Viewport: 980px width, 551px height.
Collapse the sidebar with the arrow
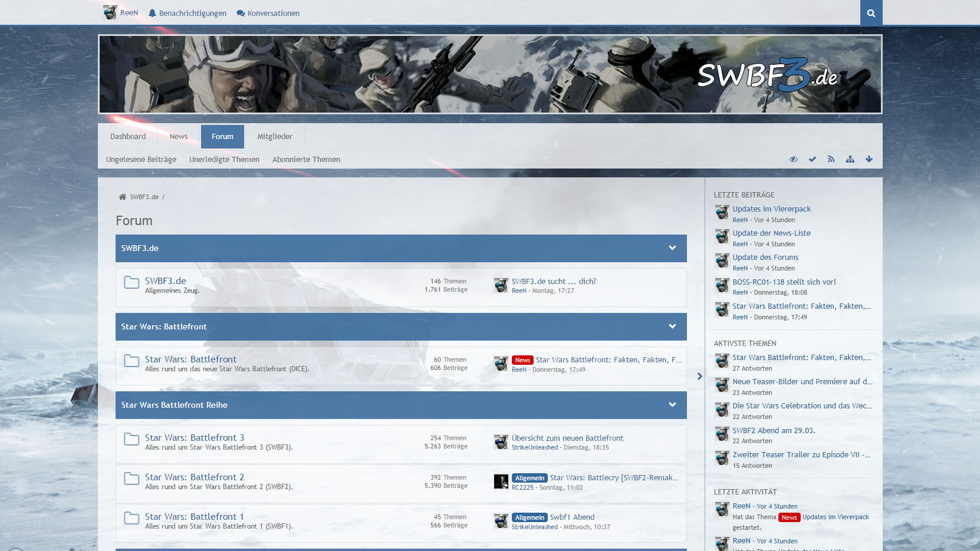click(x=700, y=376)
